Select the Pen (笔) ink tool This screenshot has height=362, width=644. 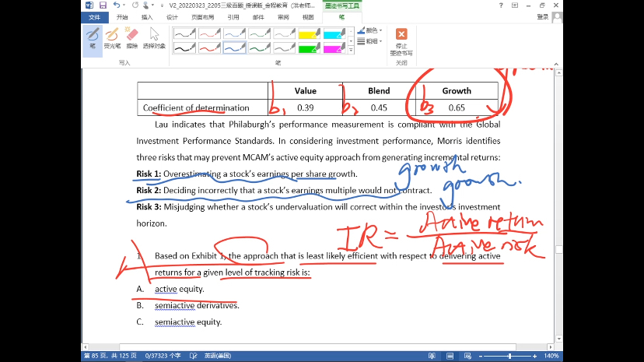coord(92,37)
